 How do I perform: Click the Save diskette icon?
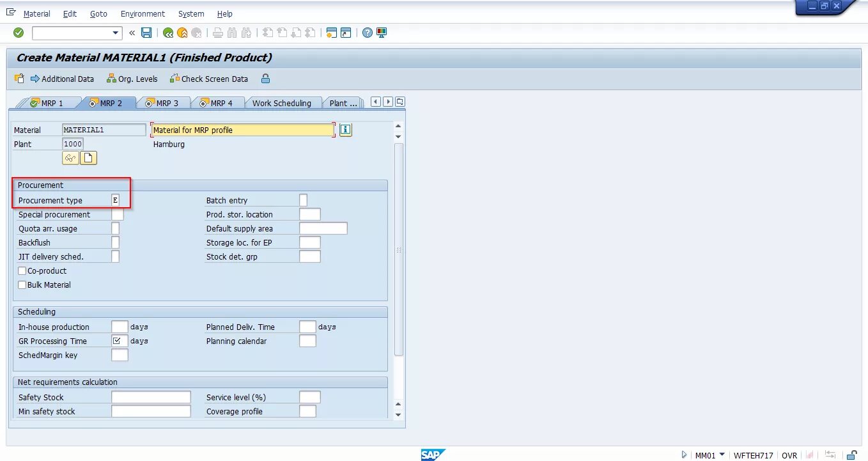point(146,33)
